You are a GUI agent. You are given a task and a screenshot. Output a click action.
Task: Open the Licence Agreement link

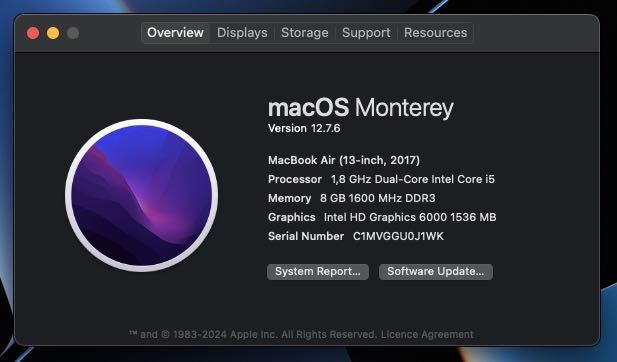[x=427, y=334]
